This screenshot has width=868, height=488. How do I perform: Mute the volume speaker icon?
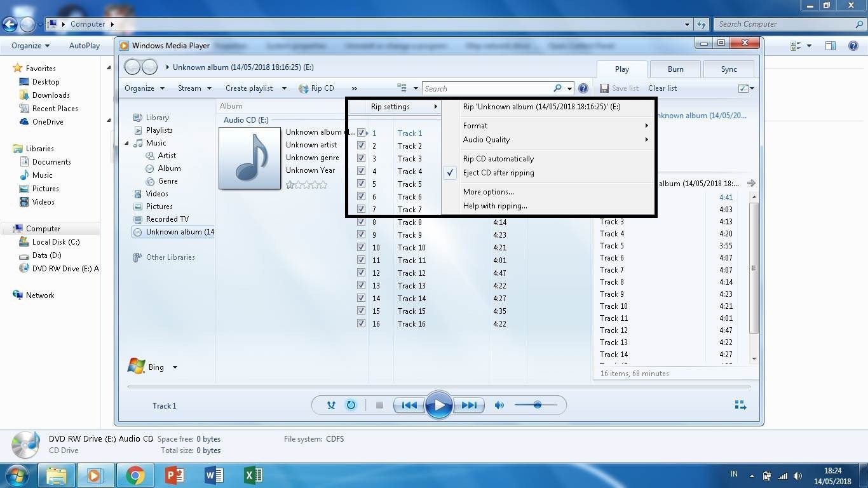coord(499,405)
